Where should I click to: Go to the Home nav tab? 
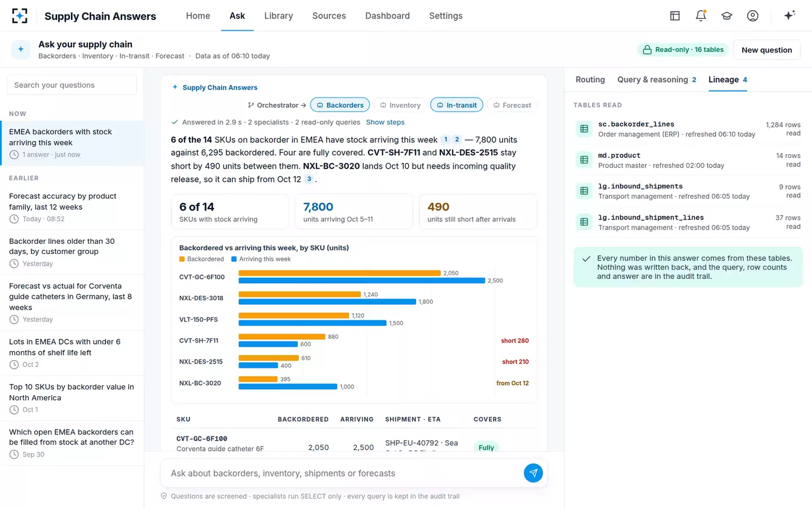coord(198,16)
